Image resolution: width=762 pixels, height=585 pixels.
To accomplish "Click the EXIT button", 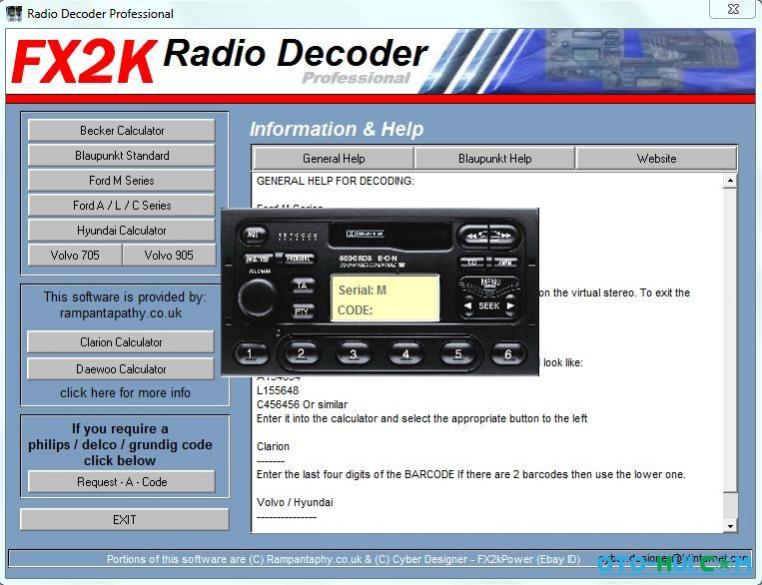I will pos(124,519).
